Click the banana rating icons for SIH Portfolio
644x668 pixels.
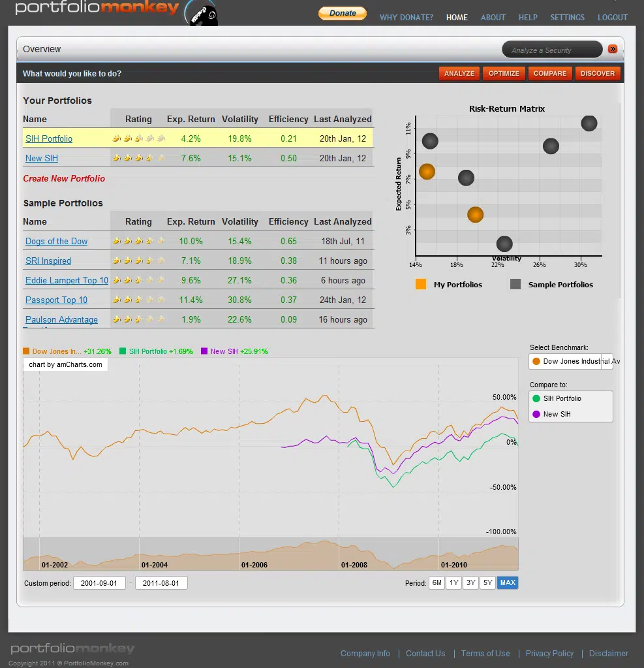pos(138,138)
